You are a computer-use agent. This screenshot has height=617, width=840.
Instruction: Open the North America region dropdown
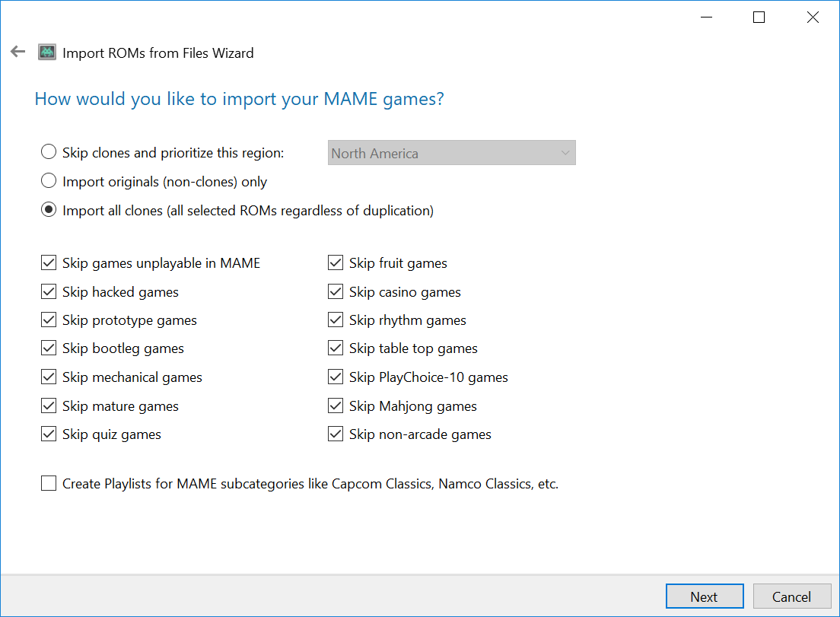[452, 153]
